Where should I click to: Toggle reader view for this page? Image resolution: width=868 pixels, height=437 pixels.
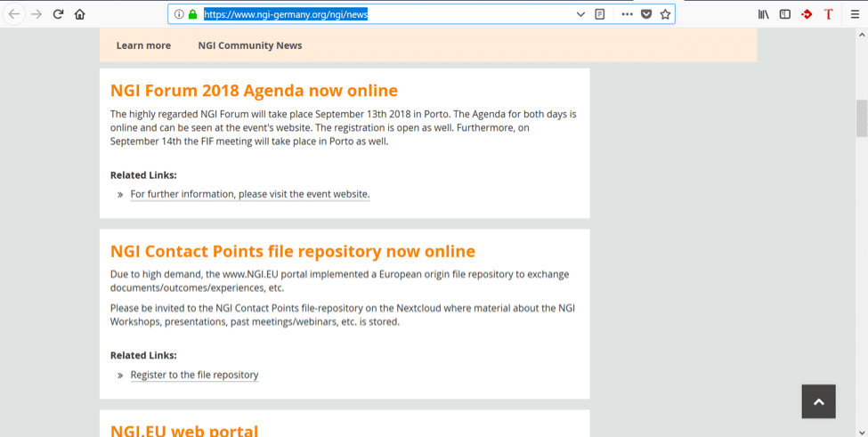pos(599,14)
